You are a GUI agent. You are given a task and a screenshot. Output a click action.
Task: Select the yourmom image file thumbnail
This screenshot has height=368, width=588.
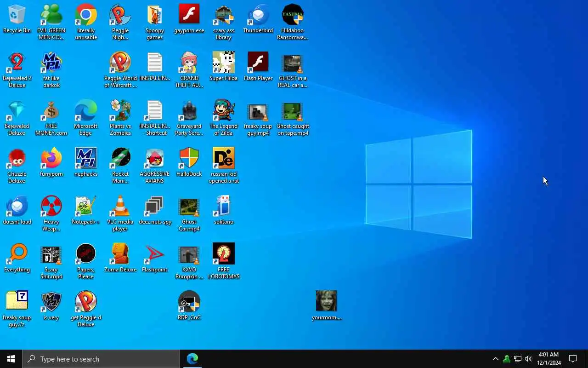tap(327, 301)
